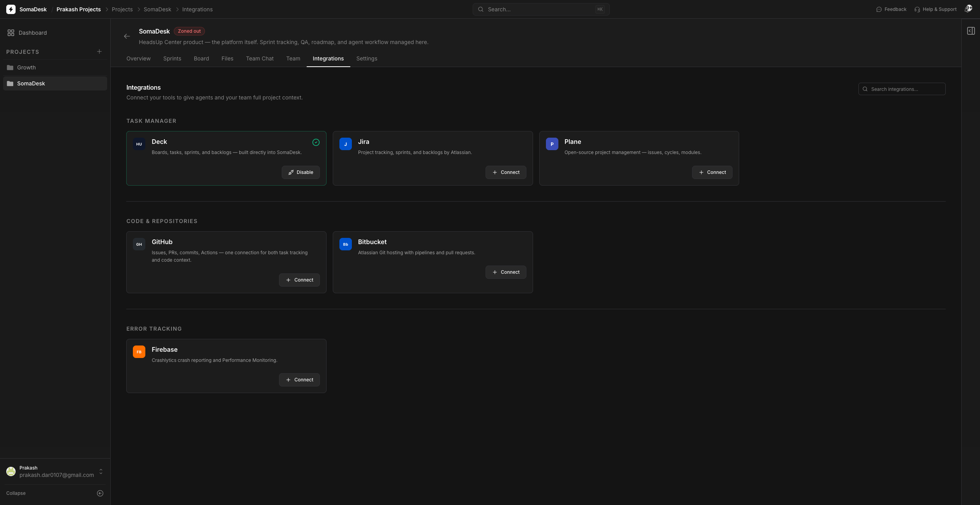Select the Integrations tab

tap(328, 58)
